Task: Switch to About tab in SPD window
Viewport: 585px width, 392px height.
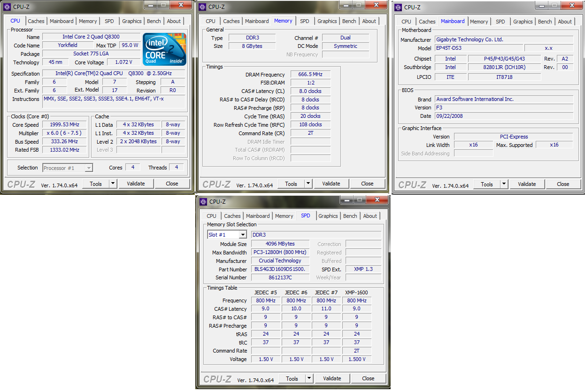Action: click(370, 216)
